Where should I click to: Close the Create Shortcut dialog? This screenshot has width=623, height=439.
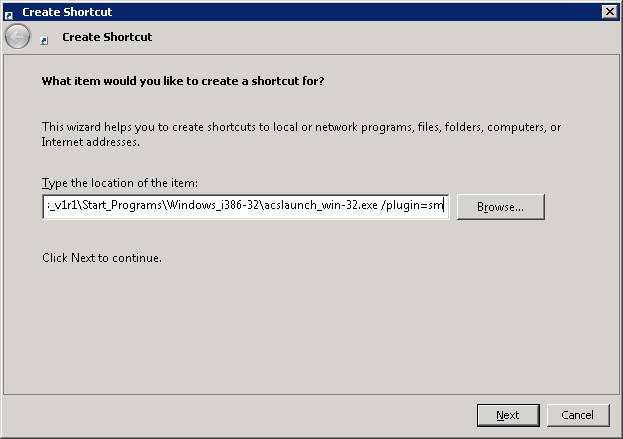[609, 11]
